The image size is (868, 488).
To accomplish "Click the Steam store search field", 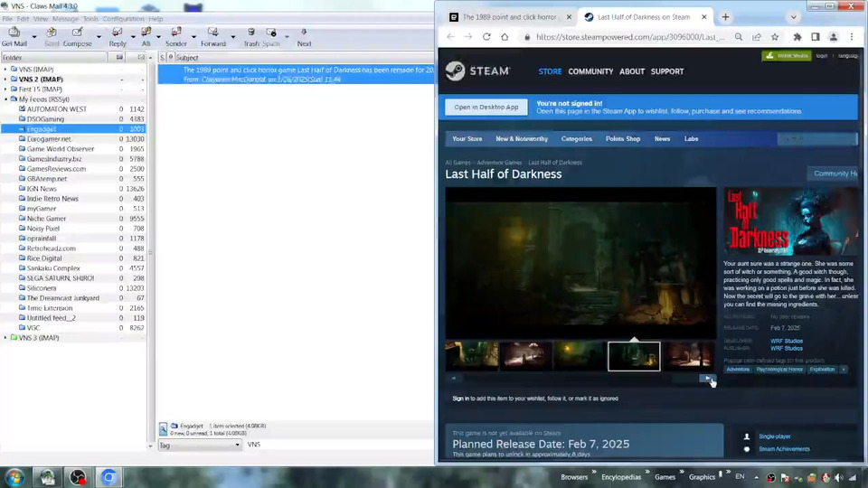I will pyautogui.click(x=816, y=139).
